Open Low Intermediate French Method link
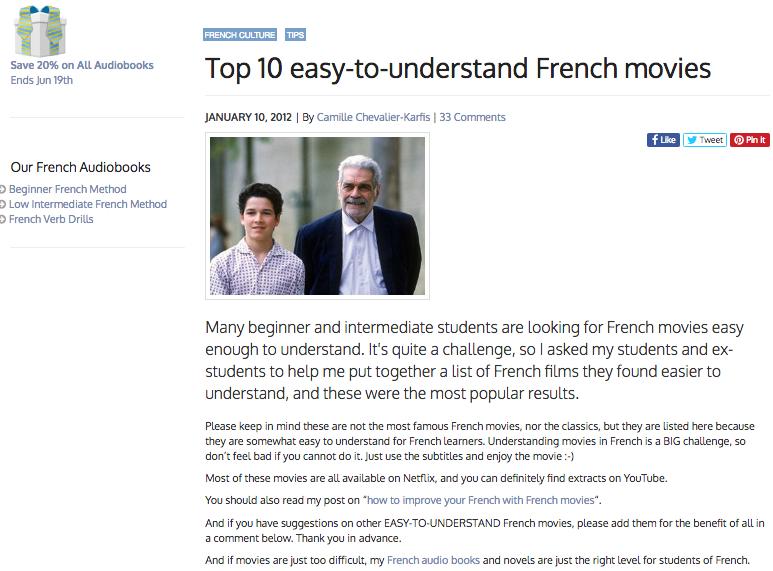Image resolution: width=773 pixels, height=571 pixels. [88, 204]
